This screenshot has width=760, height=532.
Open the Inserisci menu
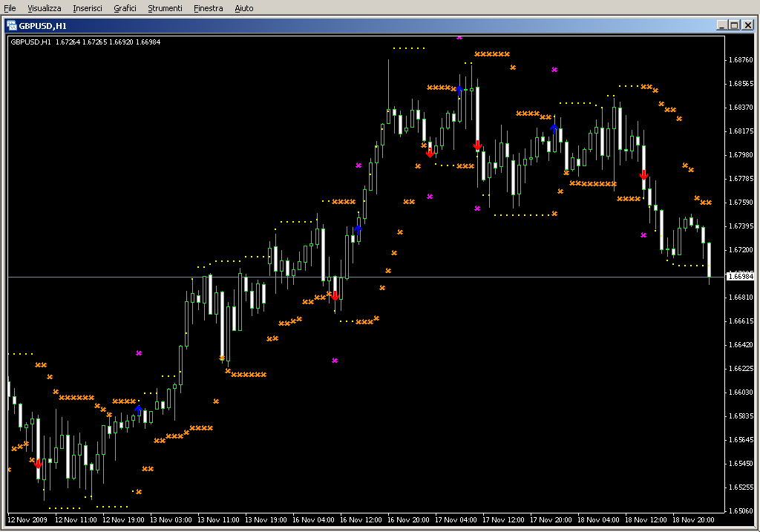(88, 8)
